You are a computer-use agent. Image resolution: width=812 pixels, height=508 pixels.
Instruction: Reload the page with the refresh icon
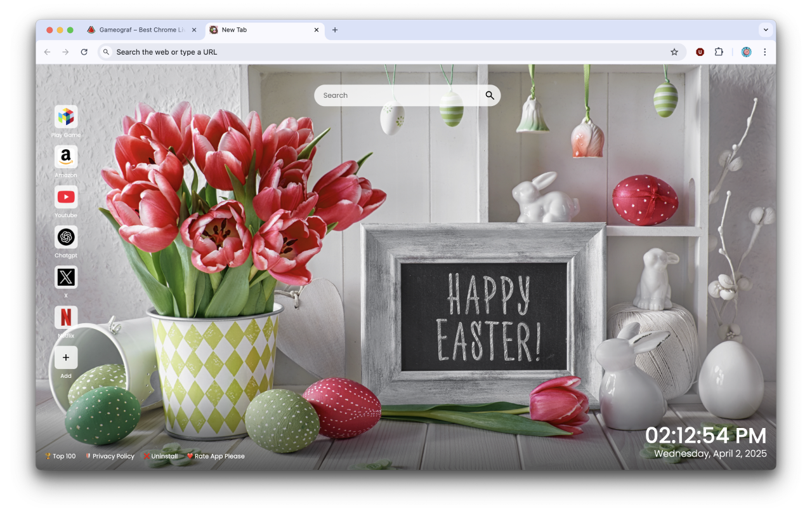coord(84,51)
